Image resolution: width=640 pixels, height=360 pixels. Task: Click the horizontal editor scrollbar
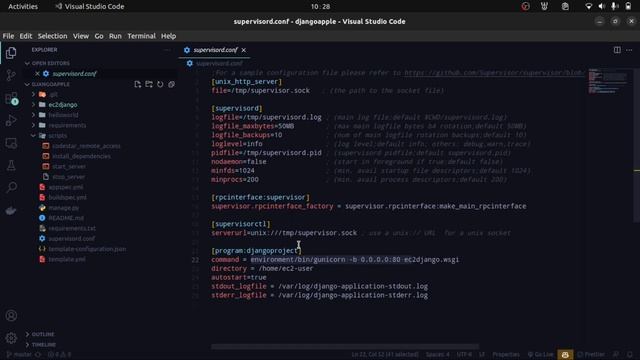(x=345, y=347)
